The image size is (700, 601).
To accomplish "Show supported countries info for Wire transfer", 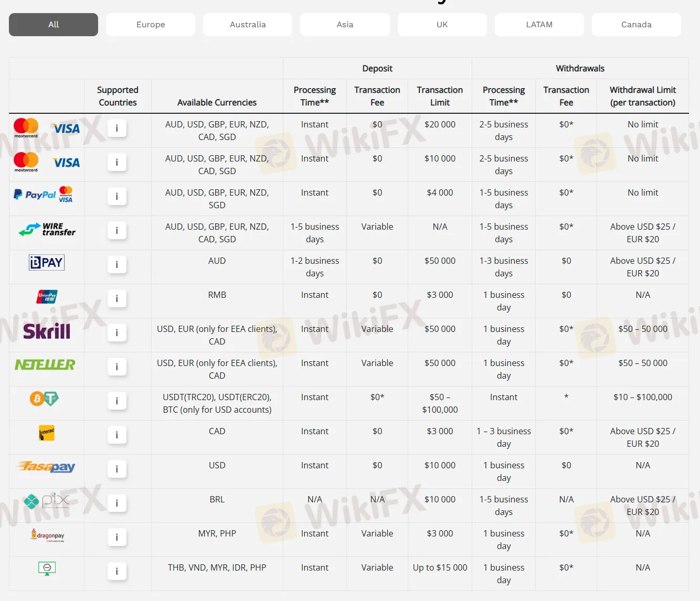I will [x=117, y=230].
